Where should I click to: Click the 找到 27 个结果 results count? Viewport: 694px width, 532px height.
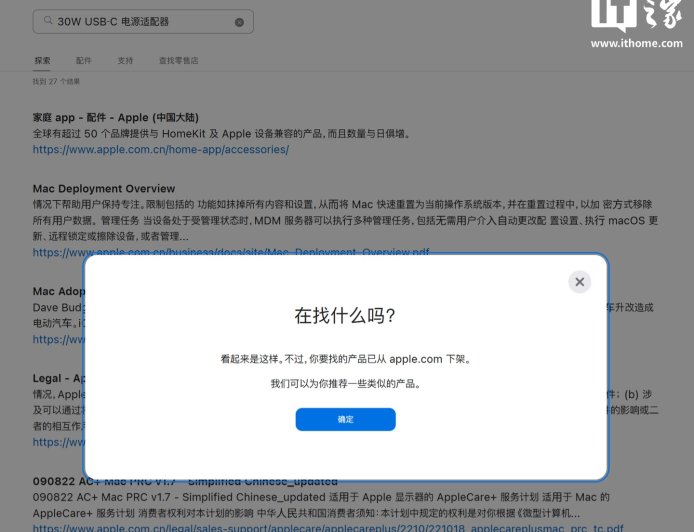(x=56, y=81)
